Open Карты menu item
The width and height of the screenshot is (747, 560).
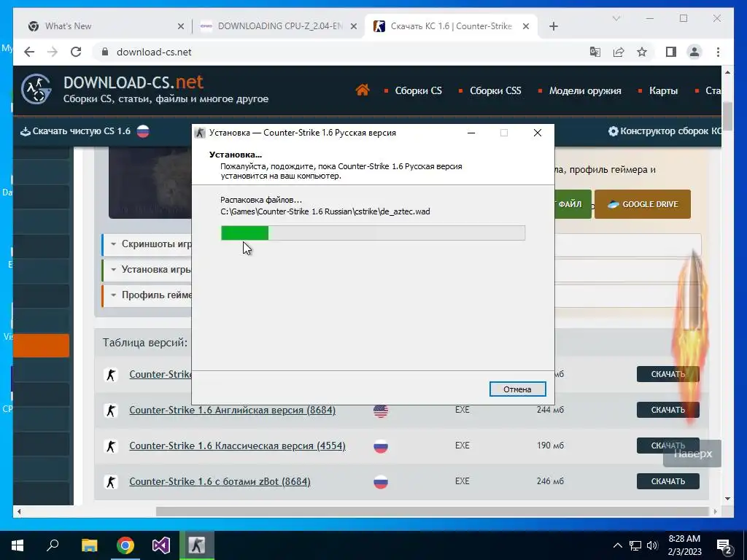point(663,90)
